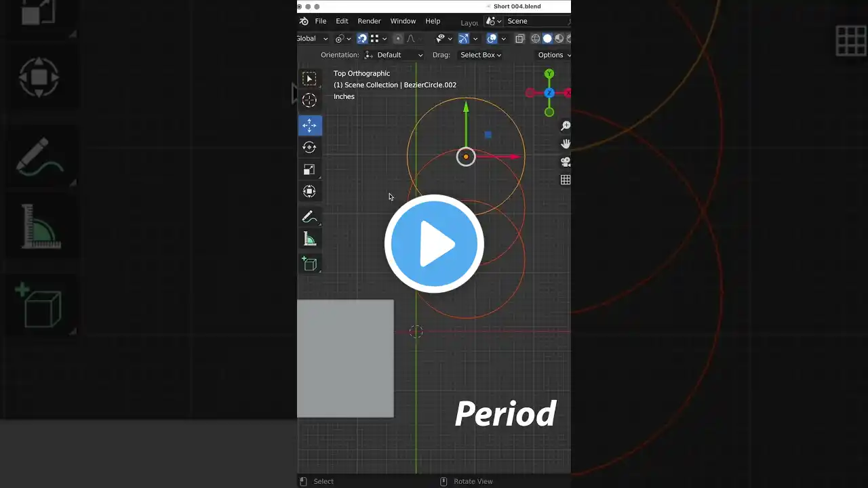Click the red X move arrow handle
This screenshot has width=868, height=488.
point(515,157)
